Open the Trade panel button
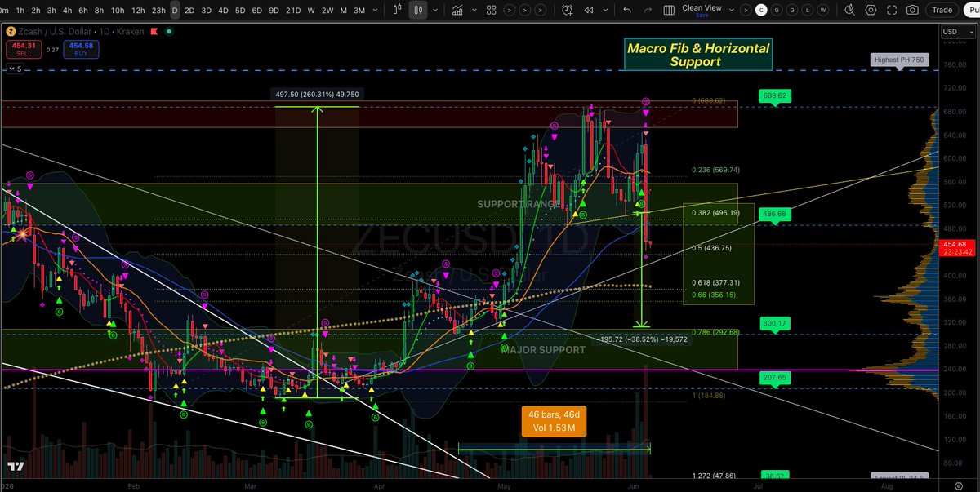The width and height of the screenshot is (980, 492). pyautogui.click(x=942, y=10)
